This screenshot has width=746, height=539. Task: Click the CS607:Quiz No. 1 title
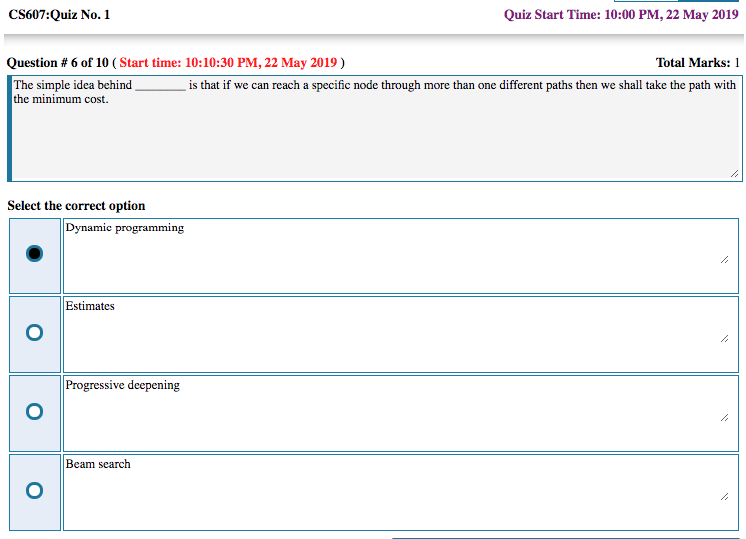click(x=59, y=14)
